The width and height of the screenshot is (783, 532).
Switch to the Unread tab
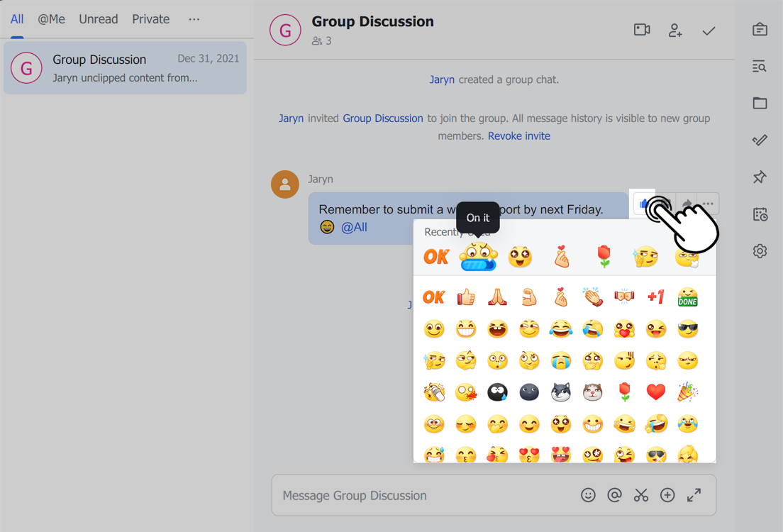(99, 19)
